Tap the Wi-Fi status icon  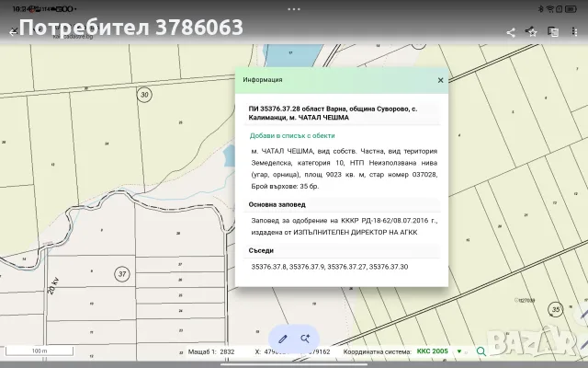click(550, 9)
